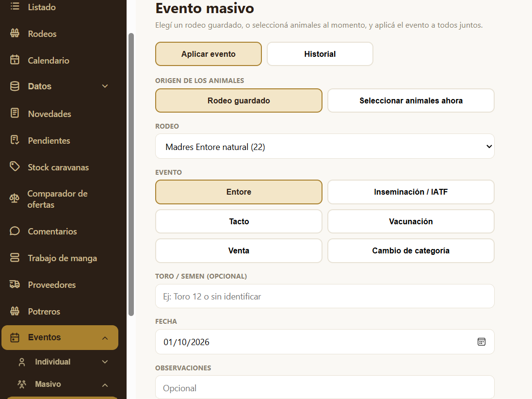Collapse the Eventos section chevron
This screenshot has height=399, width=532.
105,338
